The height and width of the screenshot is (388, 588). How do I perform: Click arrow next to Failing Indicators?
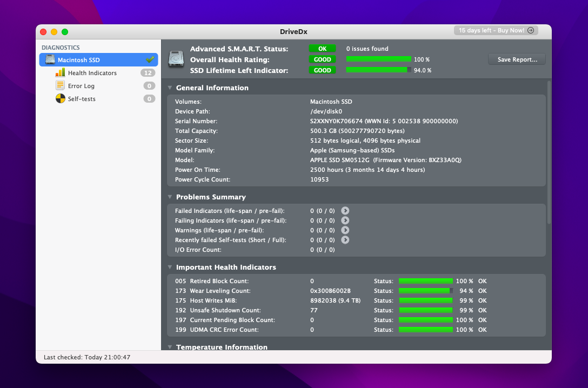point(345,220)
